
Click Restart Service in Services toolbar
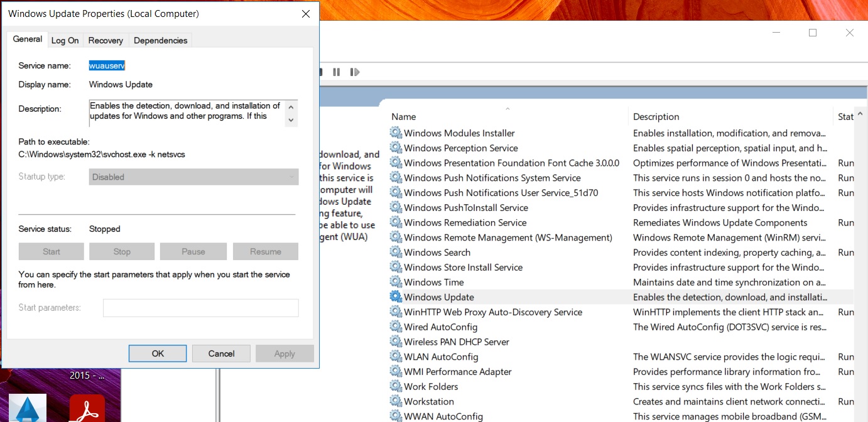click(x=355, y=72)
